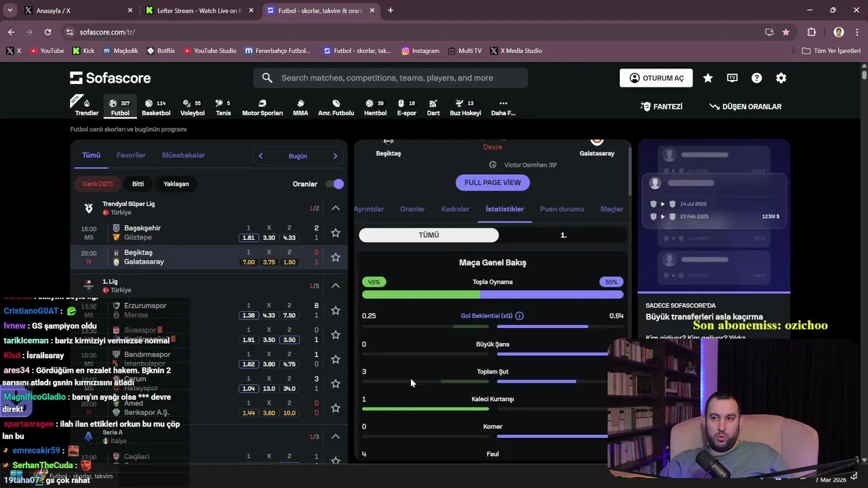Favorite the Beşiktaş vs Galatasaray match
The image size is (868, 488).
click(335, 257)
